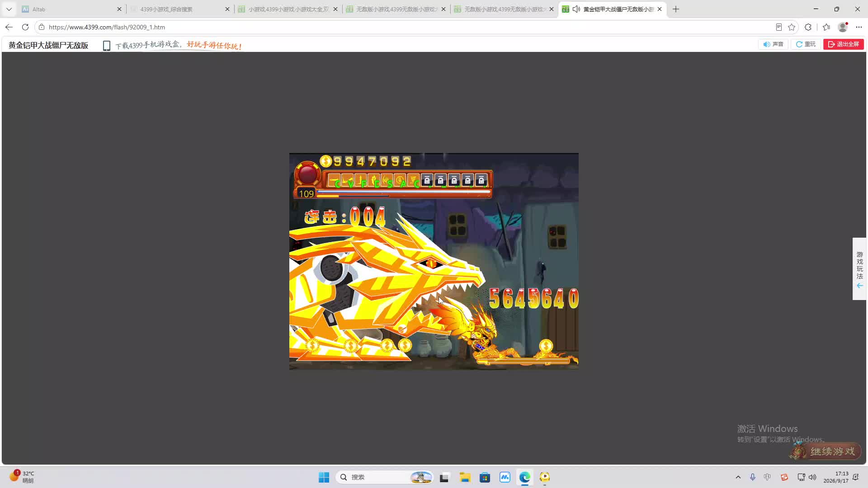Open clock and calendar at 17:13
This screenshot has height=488, width=868.
point(836,477)
